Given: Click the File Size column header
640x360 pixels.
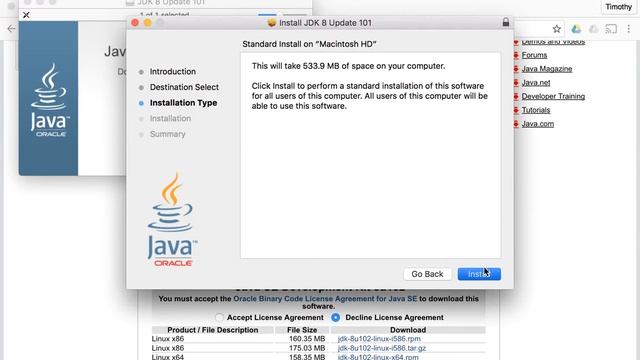Looking at the screenshot, I should coord(302,330).
